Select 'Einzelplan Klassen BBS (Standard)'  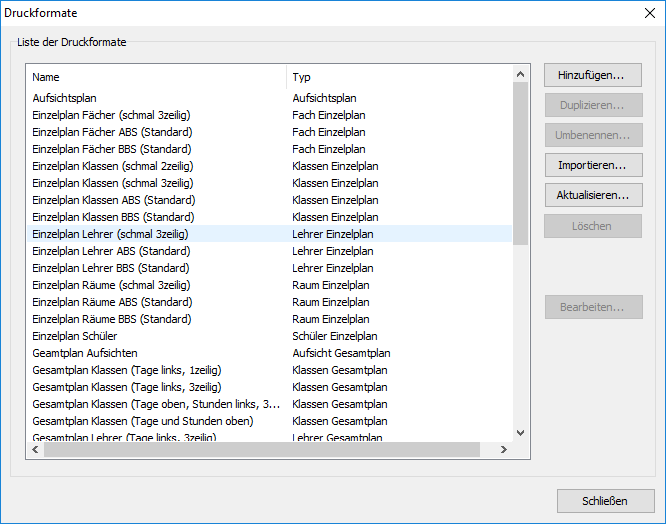[x=113, y=217]
